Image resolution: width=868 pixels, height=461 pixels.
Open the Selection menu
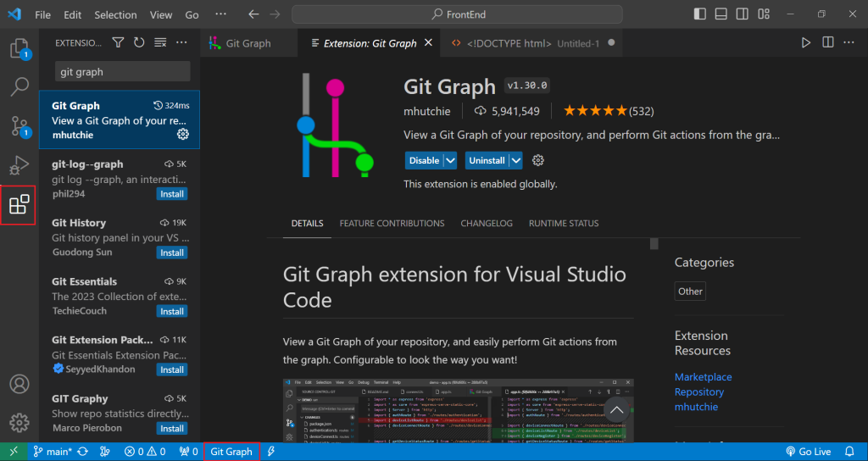pyautogui.click(x=115, y=15)
